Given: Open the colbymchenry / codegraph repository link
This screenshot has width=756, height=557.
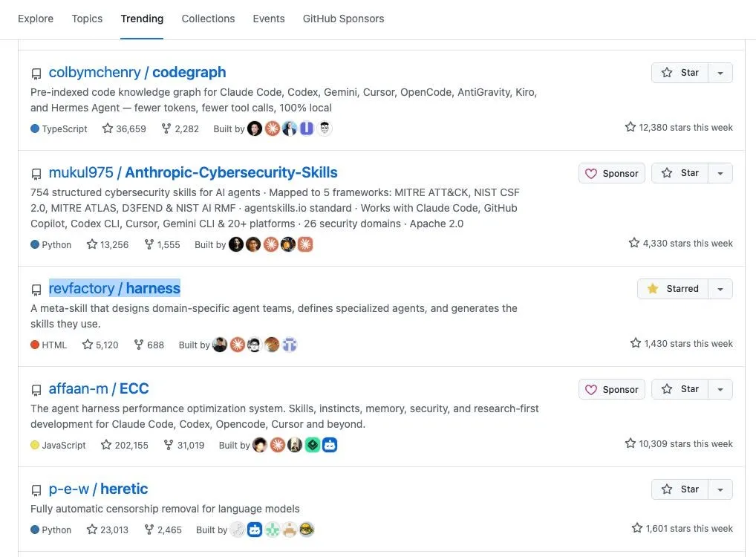Looking at the screenshot, I should click(x=137, y=72).
